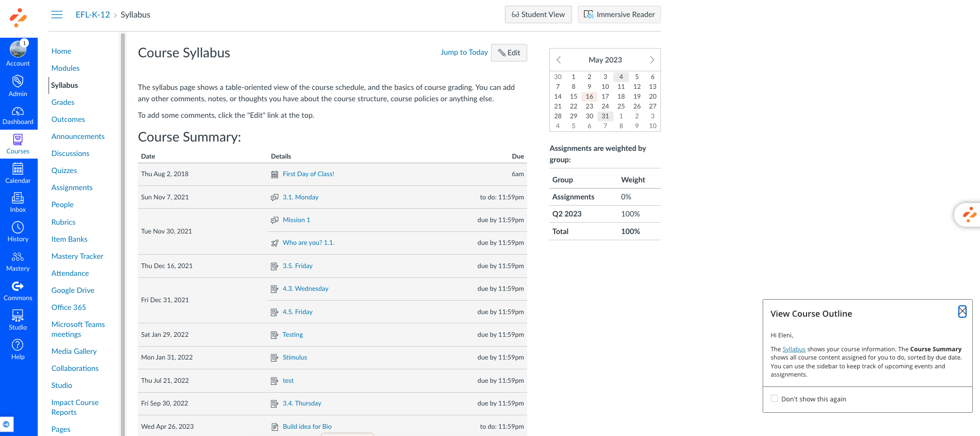Open Impact Course Reports in course menu
This screenshot has height=436, width=980.
[75, 407]
